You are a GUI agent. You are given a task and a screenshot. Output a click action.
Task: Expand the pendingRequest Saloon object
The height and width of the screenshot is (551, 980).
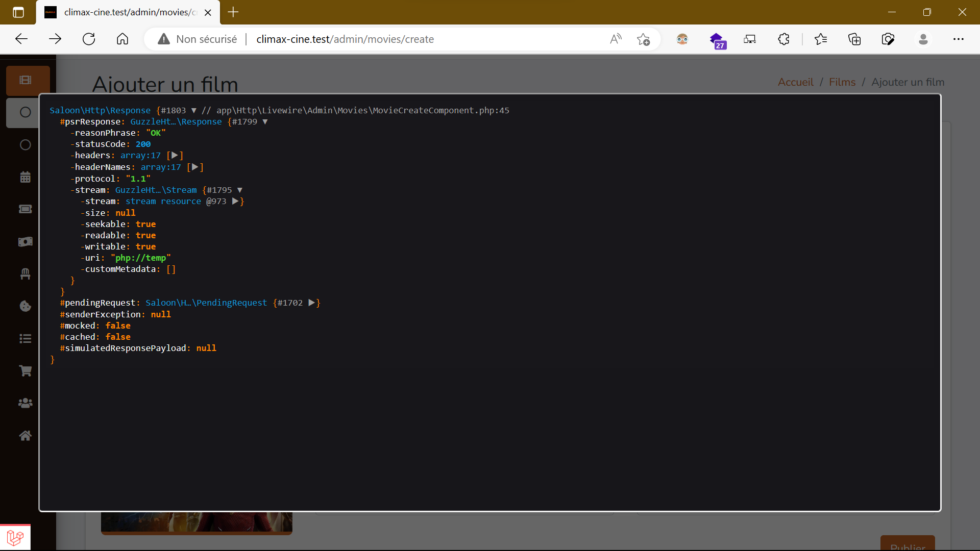(312, 303)
